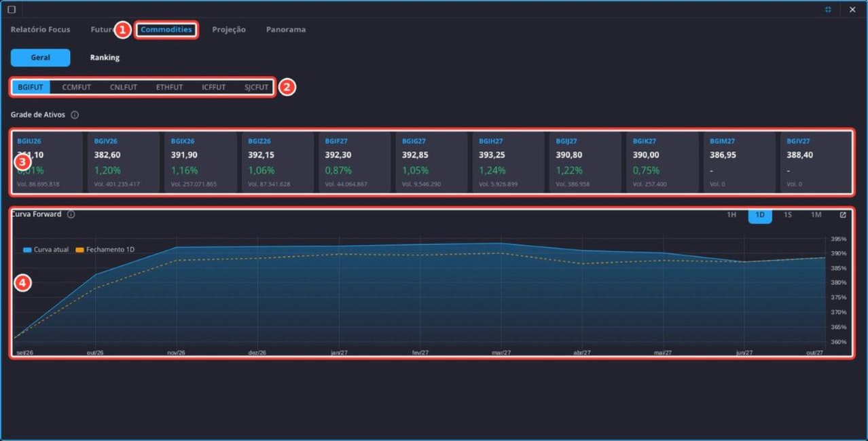Select the BGIZ26 contract card
The width and height of the screenshot is (868, 441).
(x=276, y=163)
